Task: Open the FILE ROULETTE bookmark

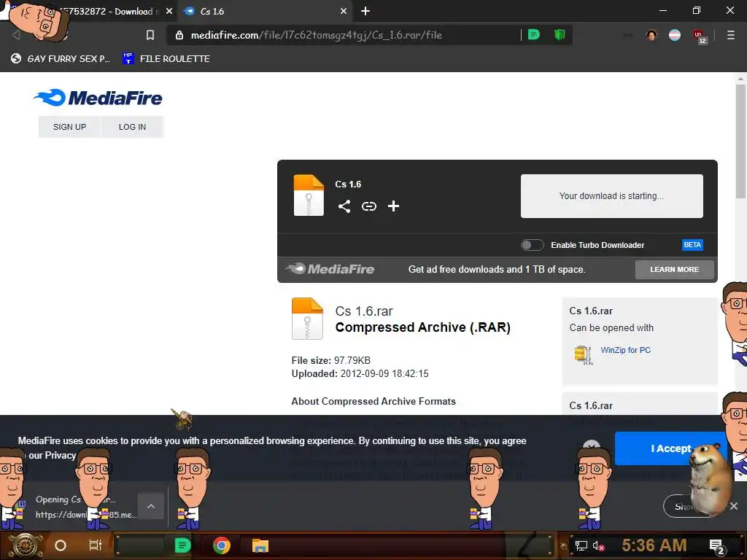Action: (x=166, y=58)
